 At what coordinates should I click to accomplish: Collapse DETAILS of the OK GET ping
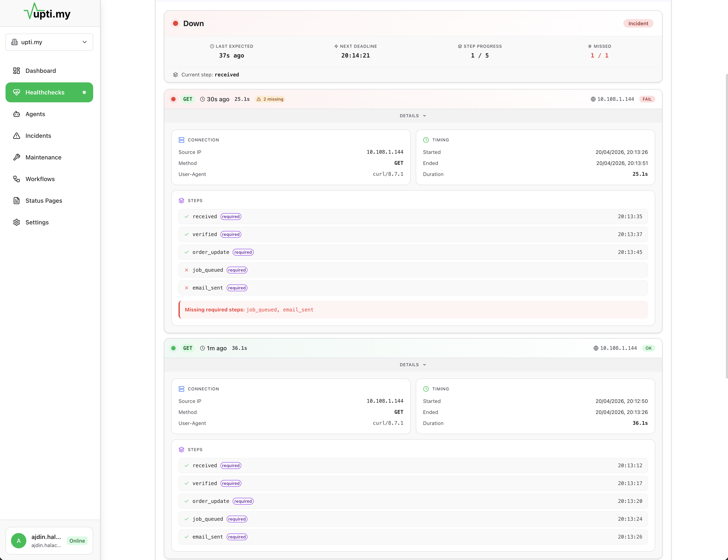click(413, 365)
